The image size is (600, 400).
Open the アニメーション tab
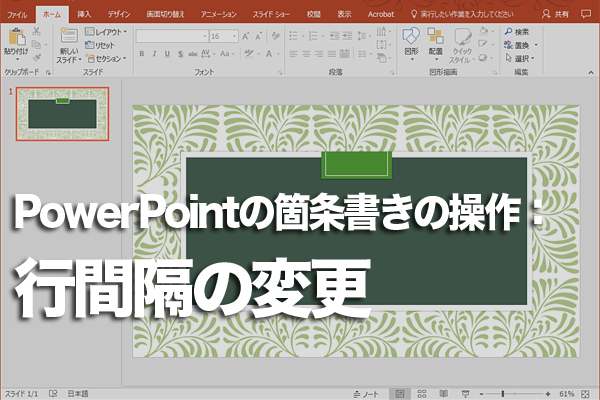click(218, 15)
